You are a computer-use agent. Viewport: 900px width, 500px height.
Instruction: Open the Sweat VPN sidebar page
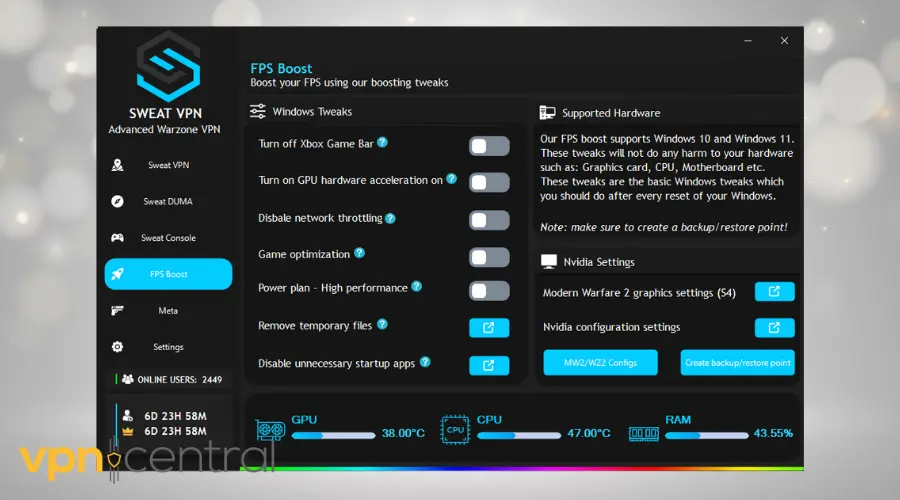point(168,165)
